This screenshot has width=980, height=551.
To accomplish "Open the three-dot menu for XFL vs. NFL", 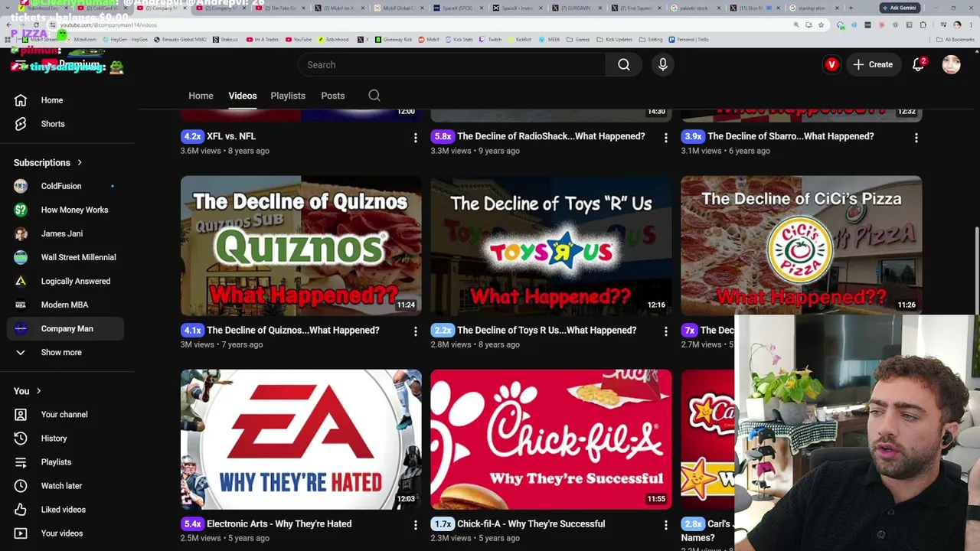I will 416,138.
